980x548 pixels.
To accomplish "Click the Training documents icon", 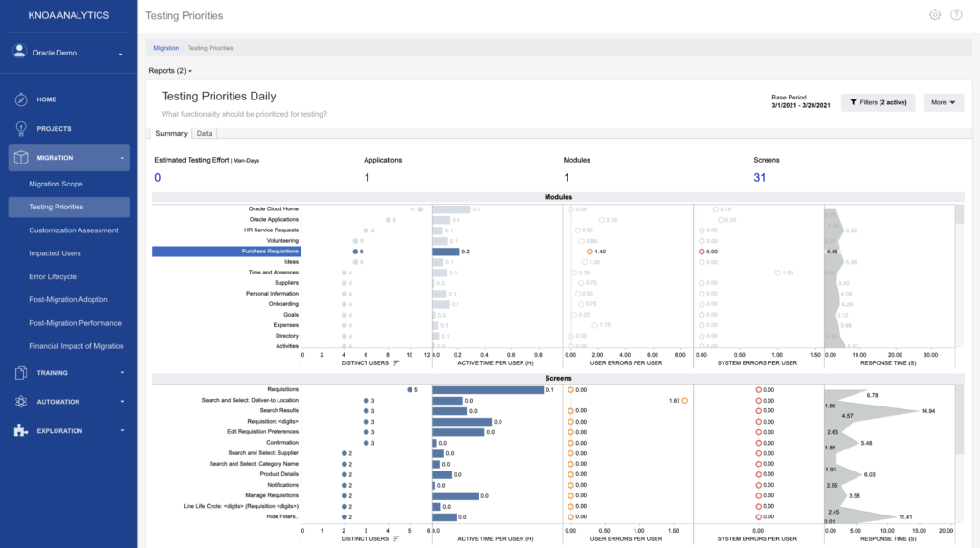I will pos(21,372).
